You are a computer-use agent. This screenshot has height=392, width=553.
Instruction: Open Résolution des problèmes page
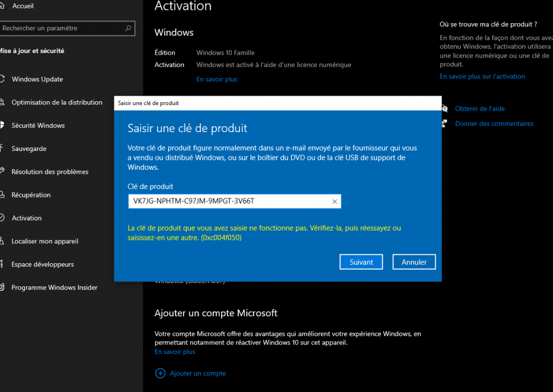point(50,172)
